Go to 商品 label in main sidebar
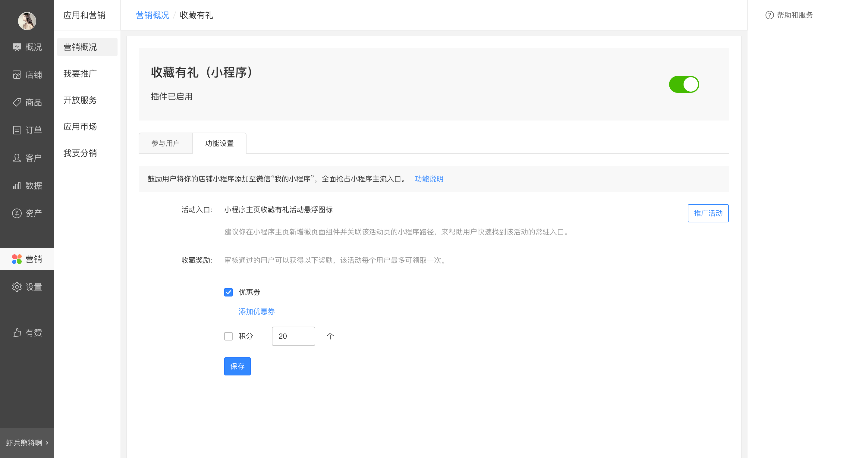 tap(34, 102)
